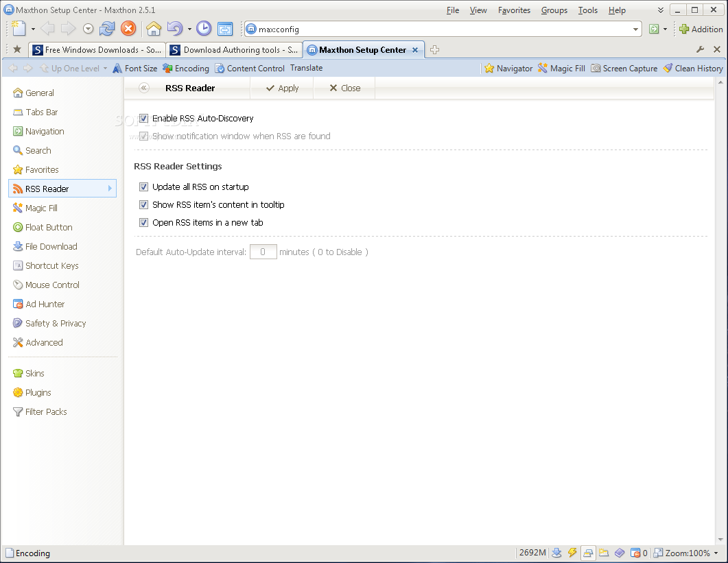
Task: Open Favorites settings in sidebar
Action: tap(62, 169)
